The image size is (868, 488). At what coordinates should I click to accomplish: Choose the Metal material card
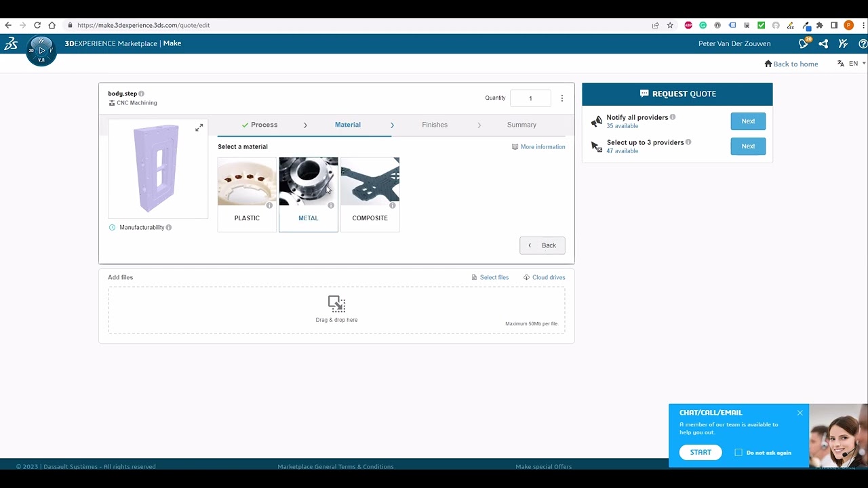[309, 195]
